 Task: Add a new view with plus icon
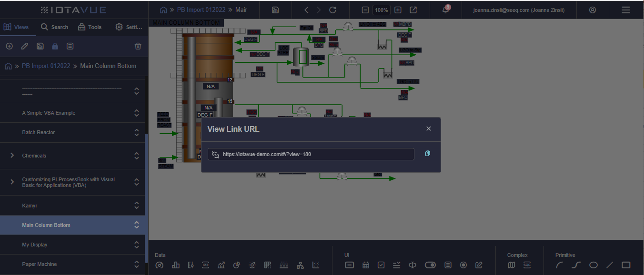tap(9, 46)
